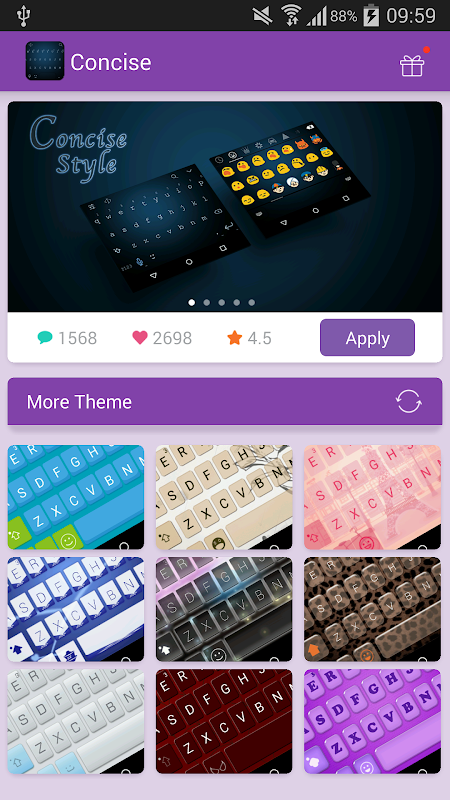
Task: Open the blue and green keyboard theme
Action: click(76, 497)
